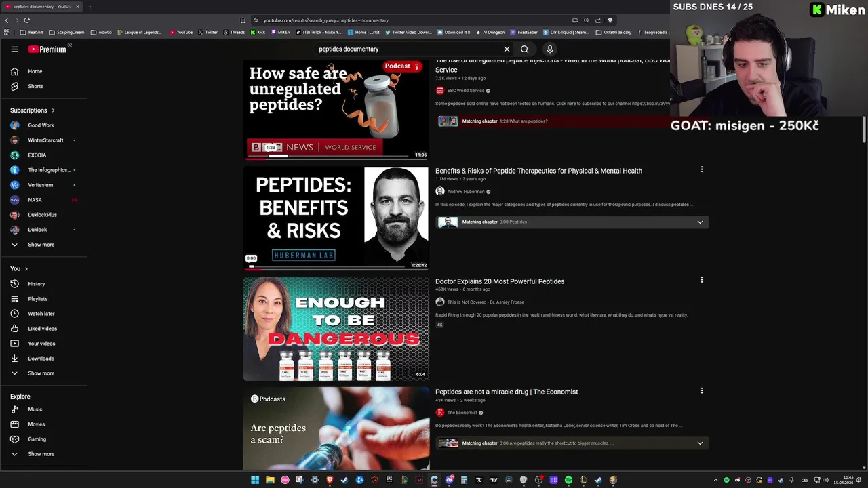Image resolution: width=868 pixels, height=488 pixels.
Task: Open Andrew Huberman channel link
Action: point(466,191)
